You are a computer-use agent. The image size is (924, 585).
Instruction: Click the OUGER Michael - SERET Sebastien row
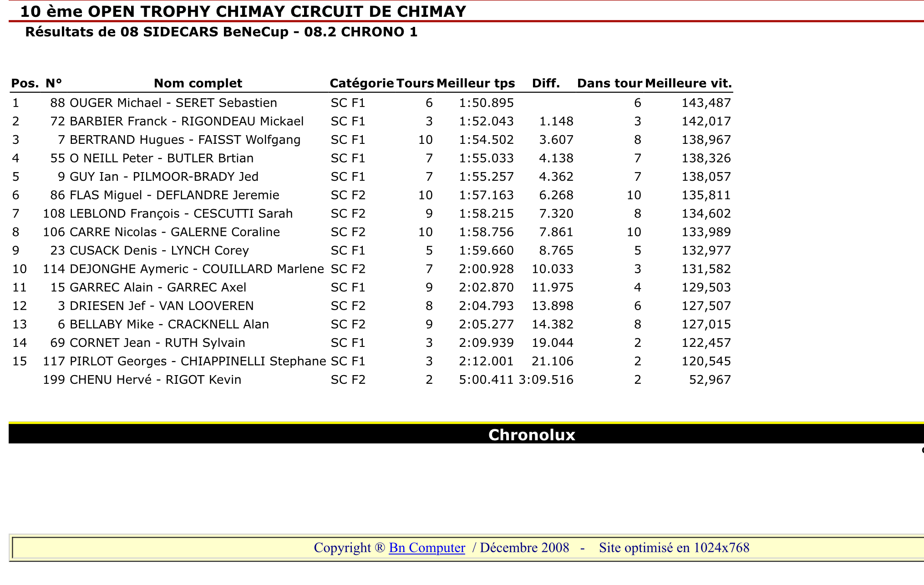371,103
